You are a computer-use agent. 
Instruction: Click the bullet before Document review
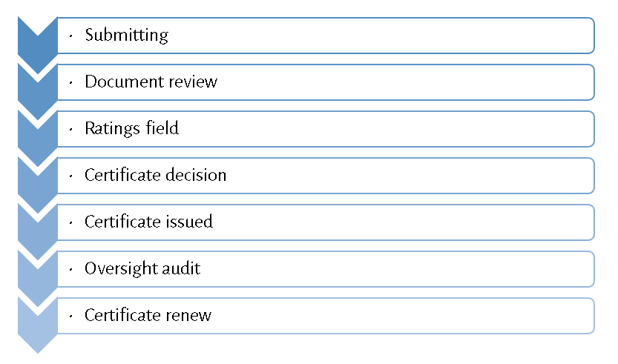(x=70, y=82)
